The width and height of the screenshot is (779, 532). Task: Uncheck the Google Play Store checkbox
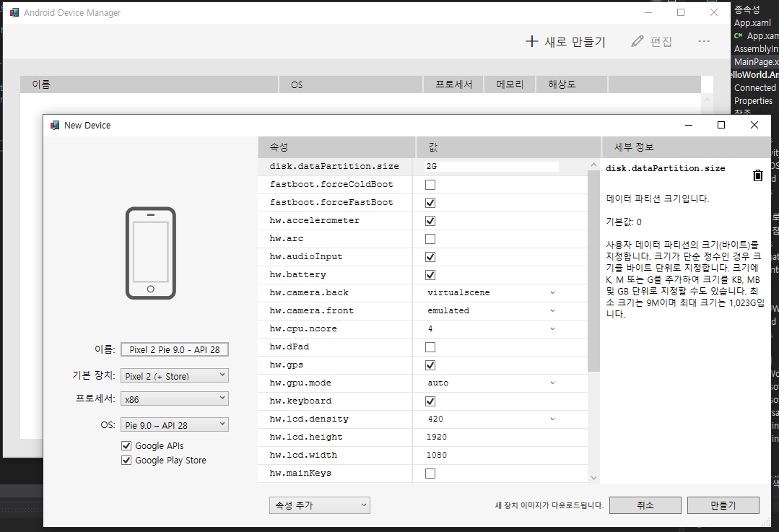click(126, 460)
